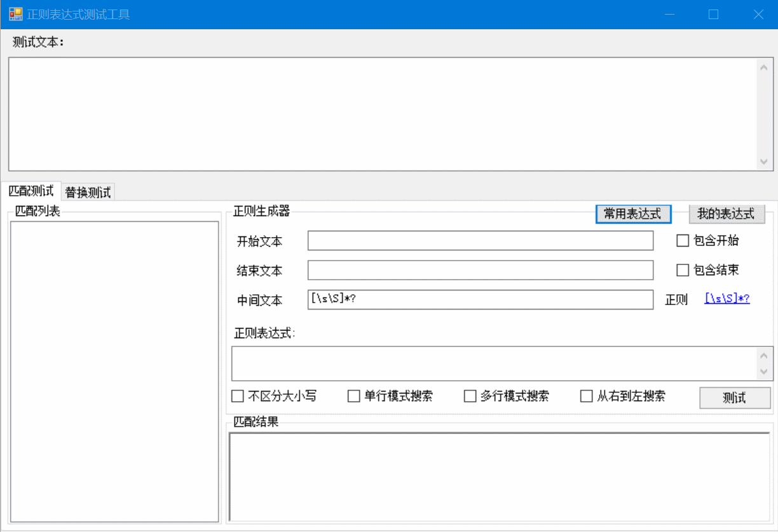
Task: Toggle 不区分大小写 option
Action: [238, 396]
